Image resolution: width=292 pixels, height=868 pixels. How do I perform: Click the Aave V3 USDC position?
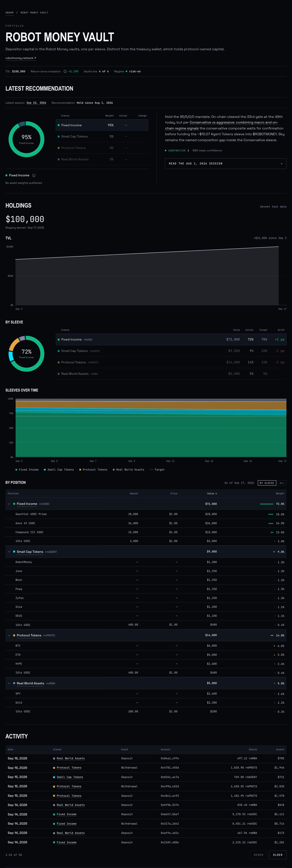point(25,523)
